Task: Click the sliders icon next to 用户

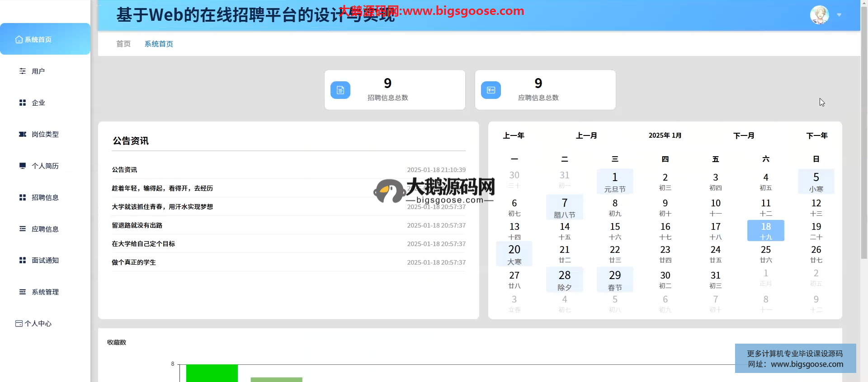Action: (23, 71)
